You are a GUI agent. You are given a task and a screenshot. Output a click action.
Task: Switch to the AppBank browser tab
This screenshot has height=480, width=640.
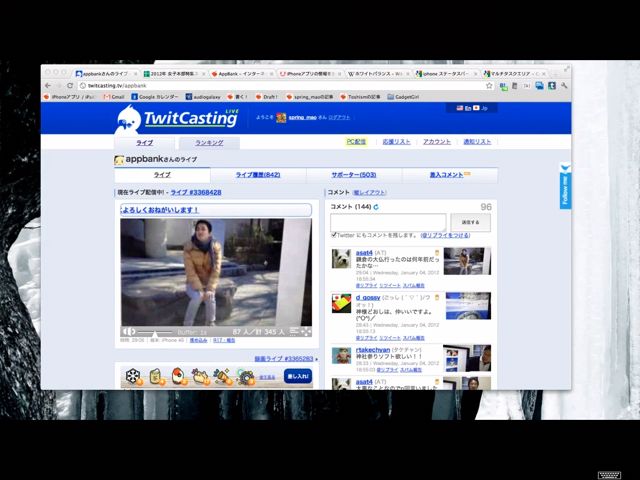242,74
